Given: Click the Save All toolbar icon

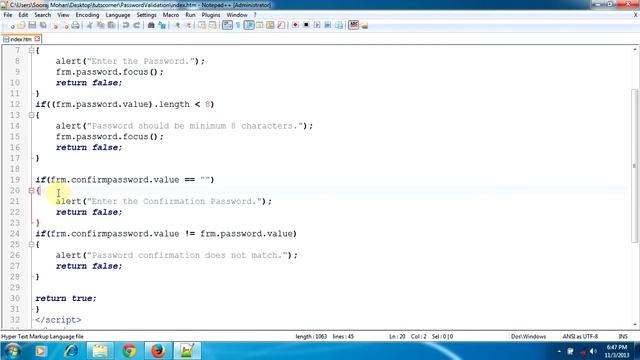Looking at the screenshot, I should (42, 25).
